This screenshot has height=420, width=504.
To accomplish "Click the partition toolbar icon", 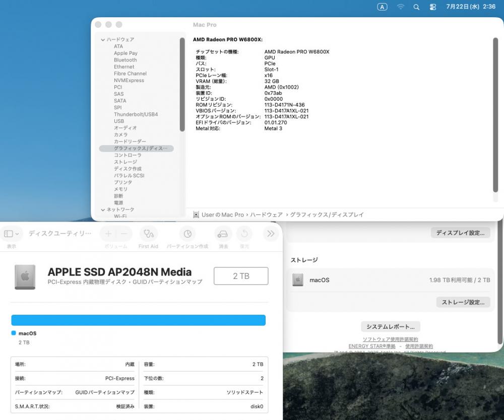I will pos(187,234).
